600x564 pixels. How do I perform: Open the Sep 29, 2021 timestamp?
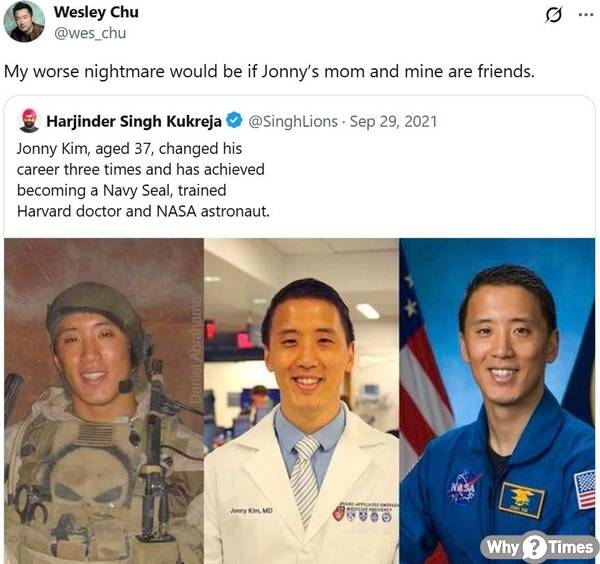(x=393, y=121)
